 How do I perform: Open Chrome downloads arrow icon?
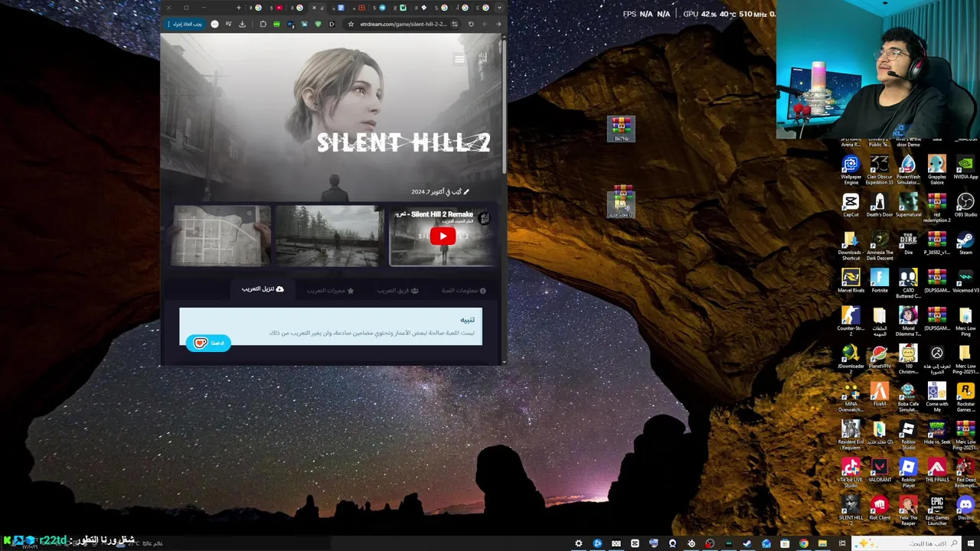(x=242, y=24)
